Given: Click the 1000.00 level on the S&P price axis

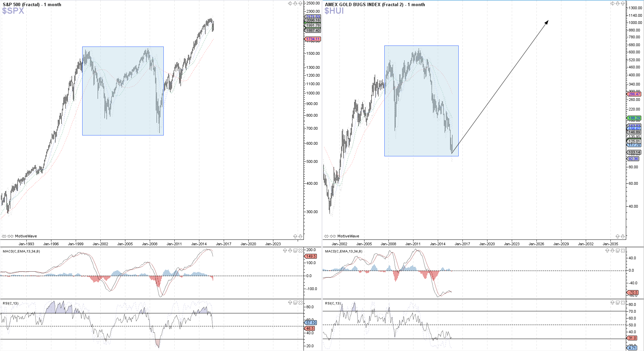Looking at the screenshot, I should coord(313,93).
